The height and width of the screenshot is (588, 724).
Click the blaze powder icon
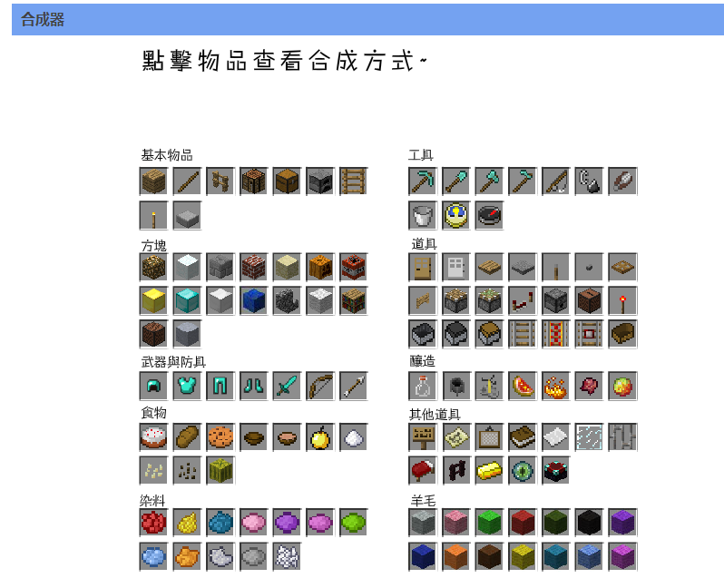[556, 386]
